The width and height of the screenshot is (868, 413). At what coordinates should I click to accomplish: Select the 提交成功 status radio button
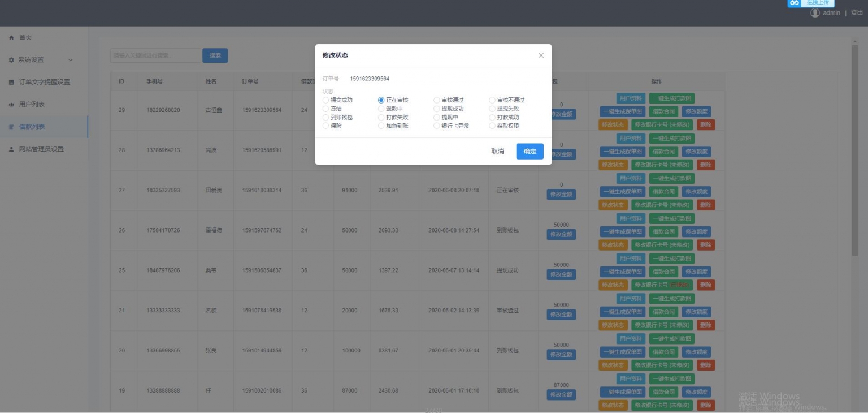pyautogui.click(x=325, y=100)
